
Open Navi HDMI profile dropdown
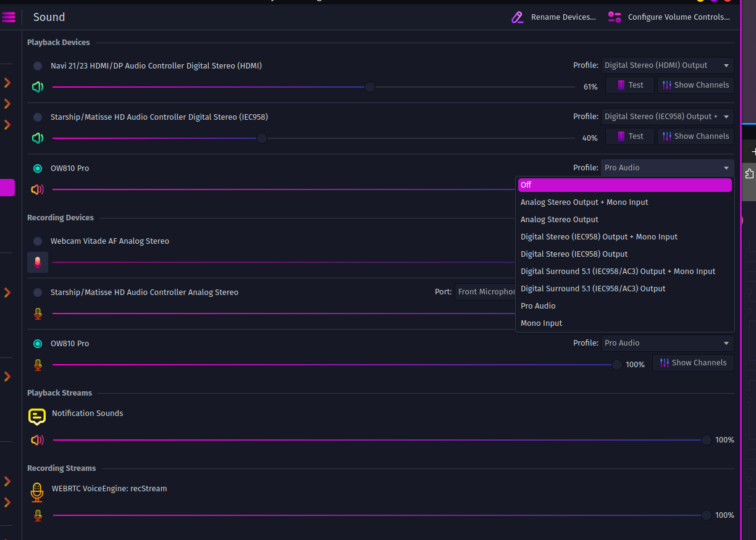pos(667,65)
